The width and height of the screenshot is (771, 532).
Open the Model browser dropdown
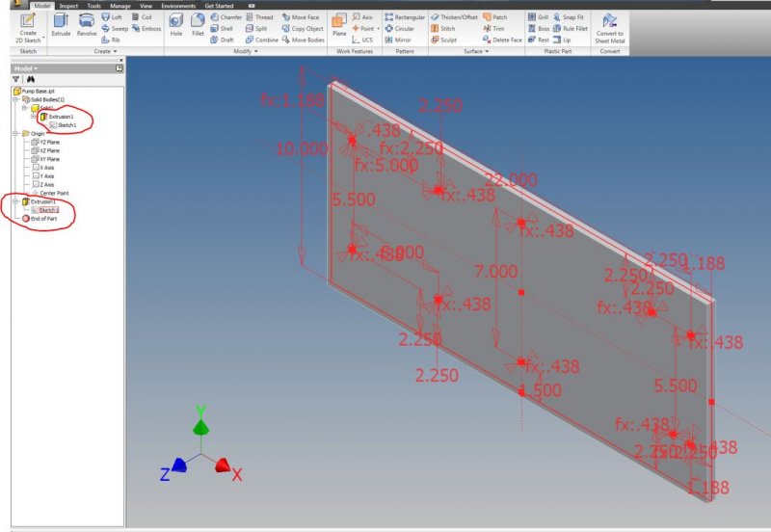click(26, 68)
